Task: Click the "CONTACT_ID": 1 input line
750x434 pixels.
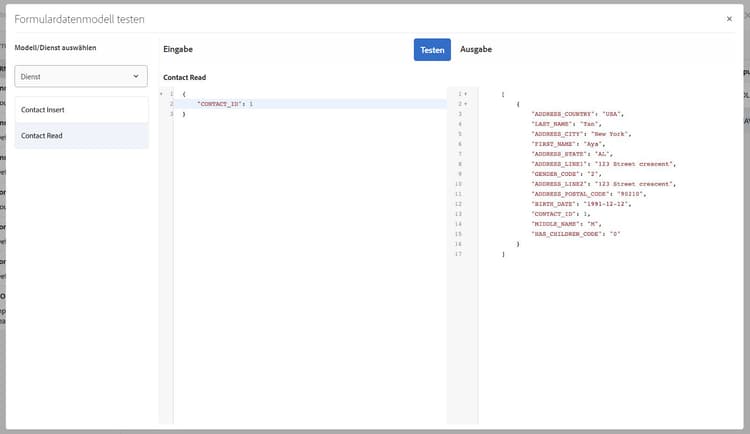Action: [225, 104]
